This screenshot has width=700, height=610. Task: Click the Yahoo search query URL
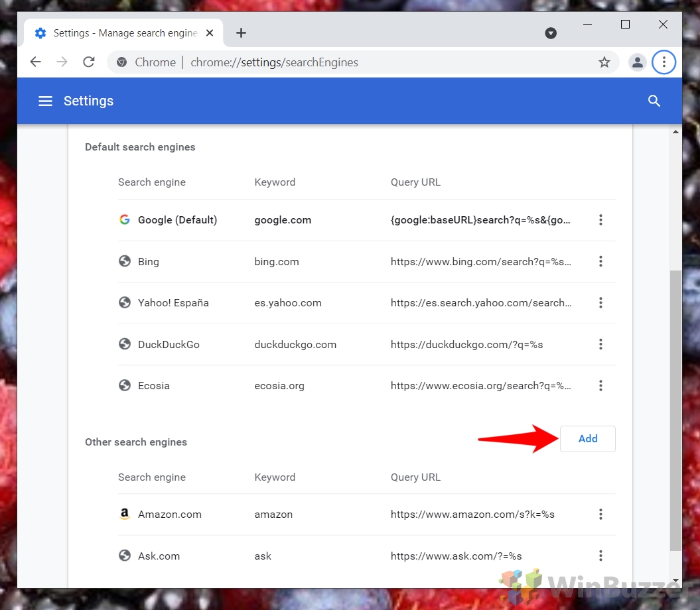click(x=481, y=303)
